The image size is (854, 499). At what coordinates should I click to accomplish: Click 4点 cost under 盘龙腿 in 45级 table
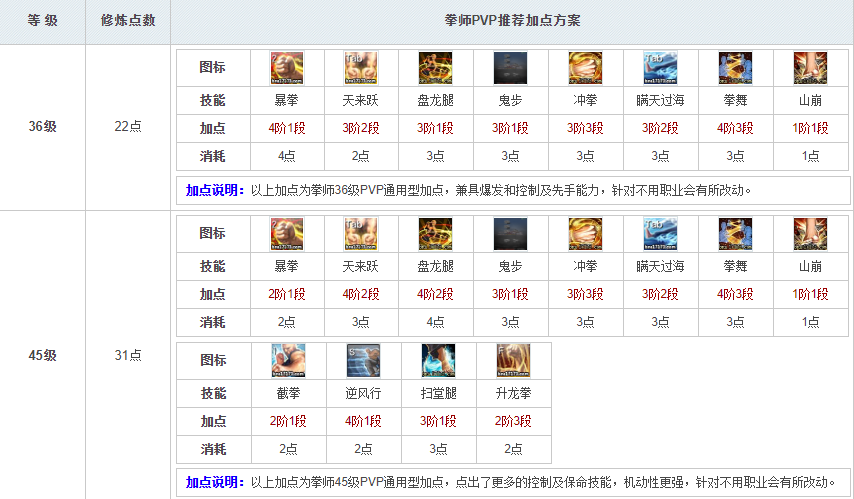tap(436, 322)
